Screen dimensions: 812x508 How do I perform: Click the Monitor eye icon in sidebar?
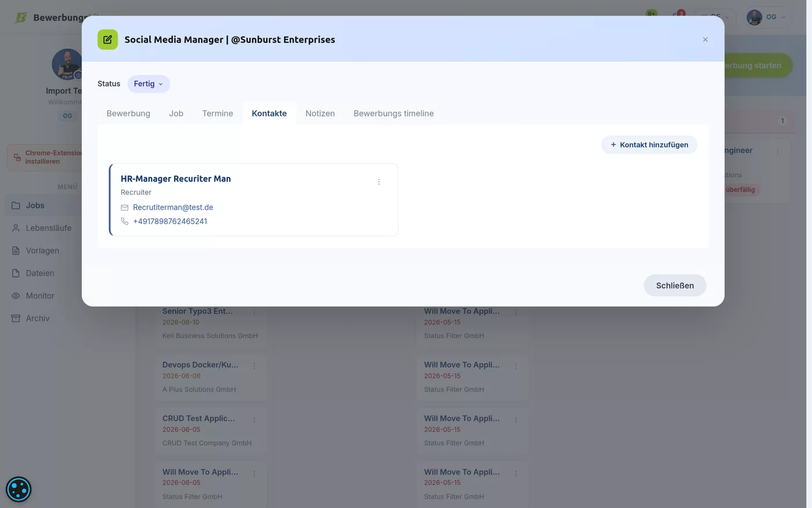click(16, 296)
